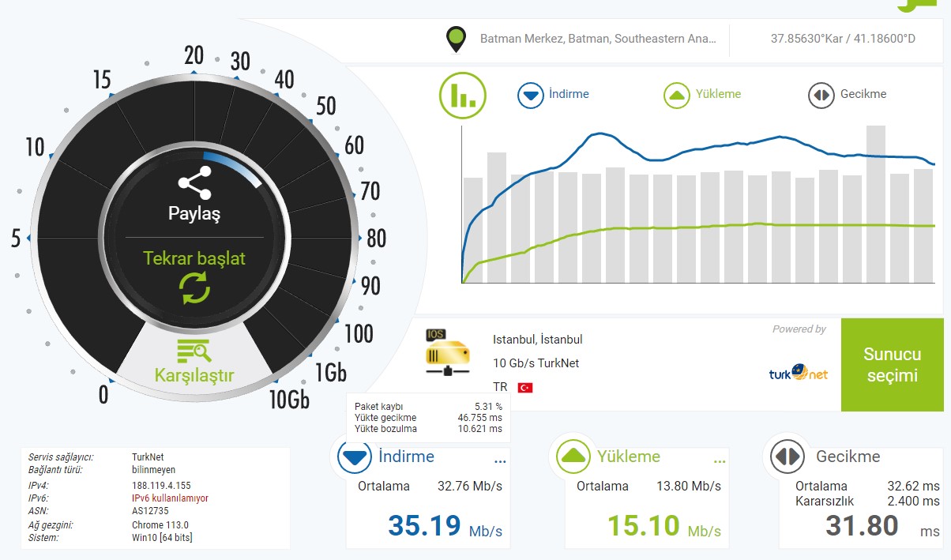Click the Karşılaştır label
The image size is (951, 560).
click(194, 375)
